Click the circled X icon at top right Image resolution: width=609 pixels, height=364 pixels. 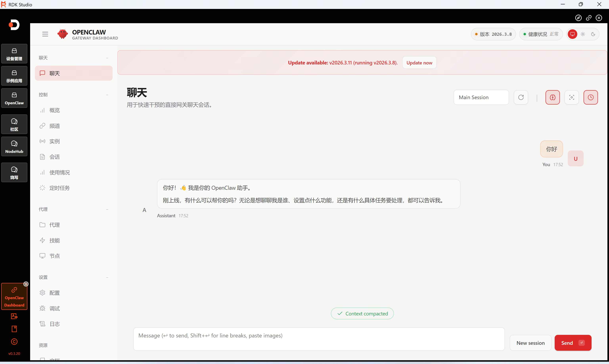coord(599,18)
